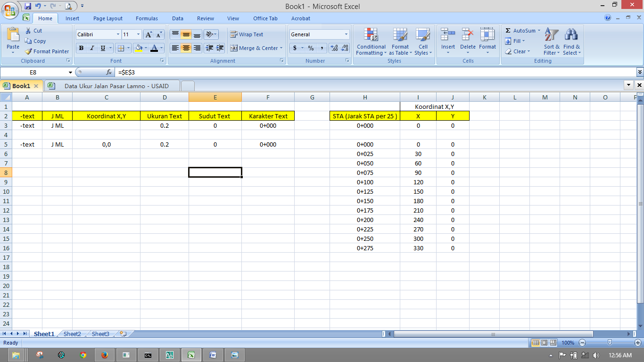Viewport: 644px width, 362px height.
Task: Click the Insert Function fx button
Action: (109, 72)
